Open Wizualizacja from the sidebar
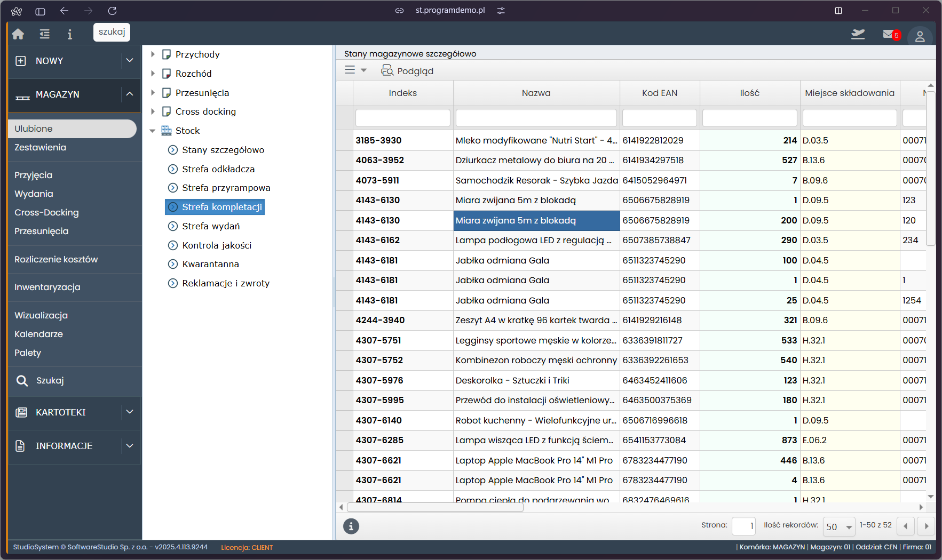Screen dimensions: 942x560 click(x=41, y=315)
